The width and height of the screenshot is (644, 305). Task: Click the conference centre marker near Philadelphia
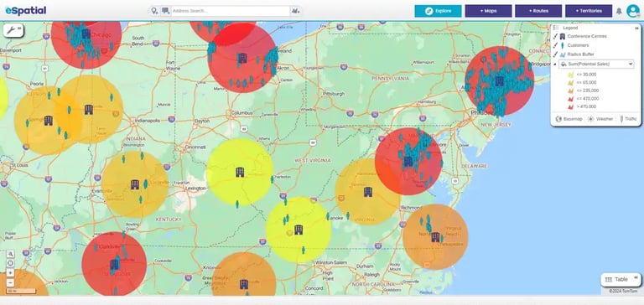[500, 81]
